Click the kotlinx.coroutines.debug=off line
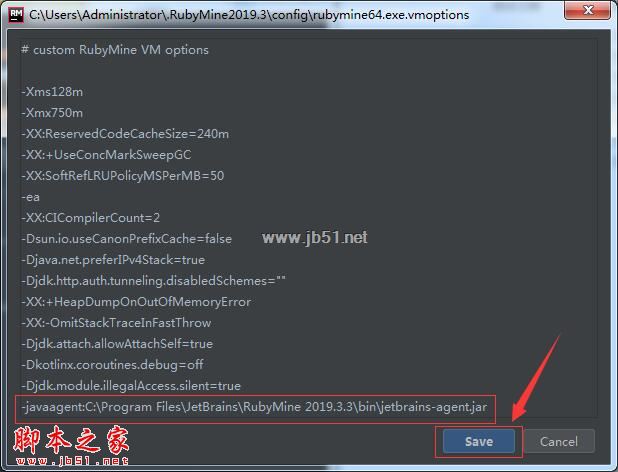618x472 pixels. [x=112, y=364]
